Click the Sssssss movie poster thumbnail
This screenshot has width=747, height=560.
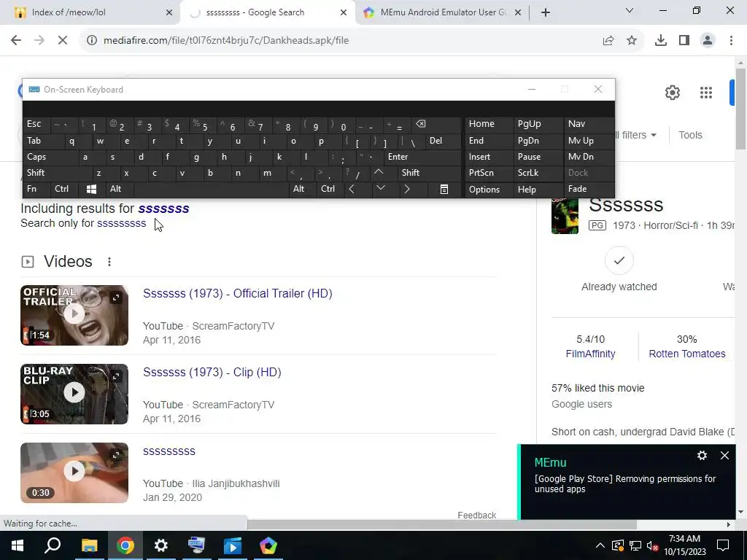565,216
